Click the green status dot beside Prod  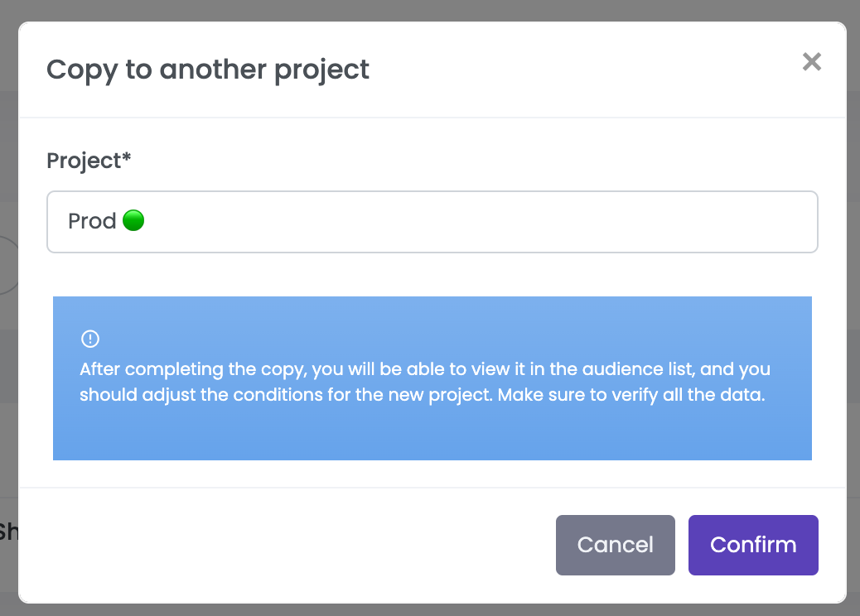pyautogui.click(x=133, y=221)
